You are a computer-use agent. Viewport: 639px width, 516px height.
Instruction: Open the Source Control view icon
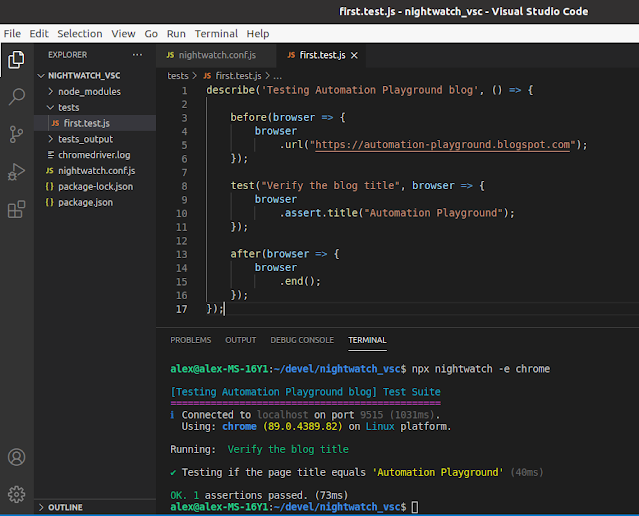pyautogui.click(x=16, y=134)
